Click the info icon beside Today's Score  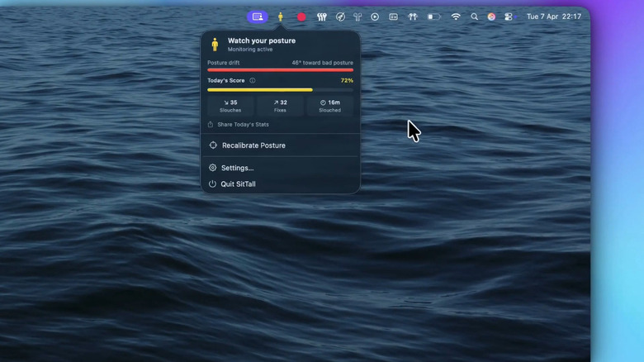click(x=253, y=81)
